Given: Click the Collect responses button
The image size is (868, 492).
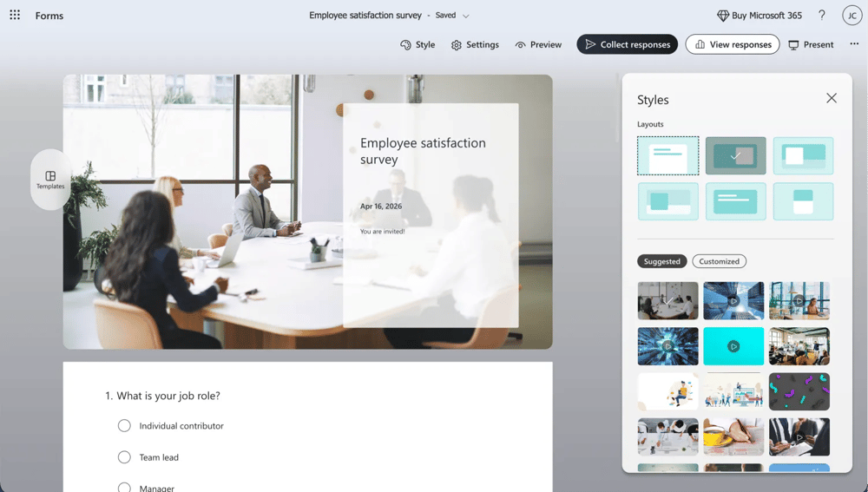Looking at the screenshot, I should click(x=627, y=44).
